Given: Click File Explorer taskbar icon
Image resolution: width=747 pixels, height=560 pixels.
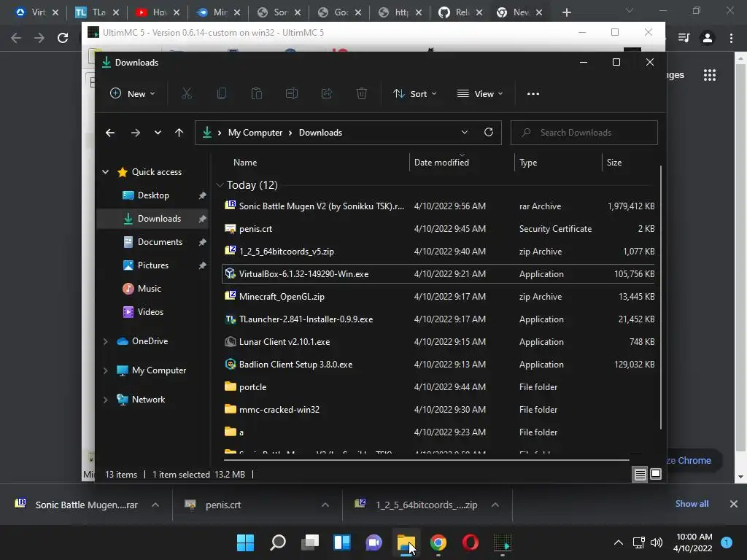Looking at the screenshot, I should click(406, 542).
